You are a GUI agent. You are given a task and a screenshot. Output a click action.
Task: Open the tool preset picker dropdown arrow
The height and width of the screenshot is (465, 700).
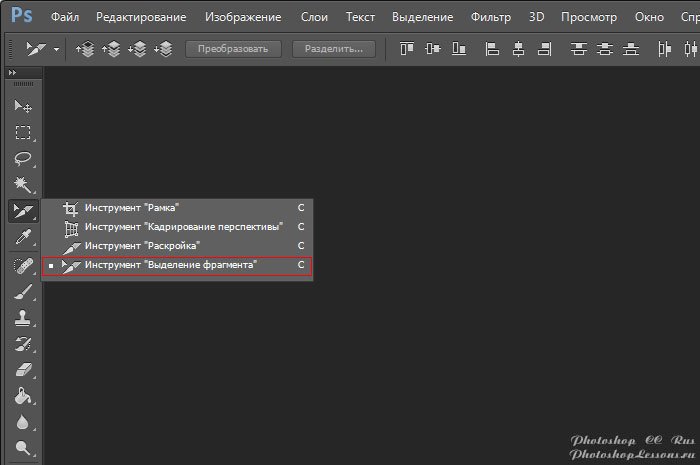point(56,49)
